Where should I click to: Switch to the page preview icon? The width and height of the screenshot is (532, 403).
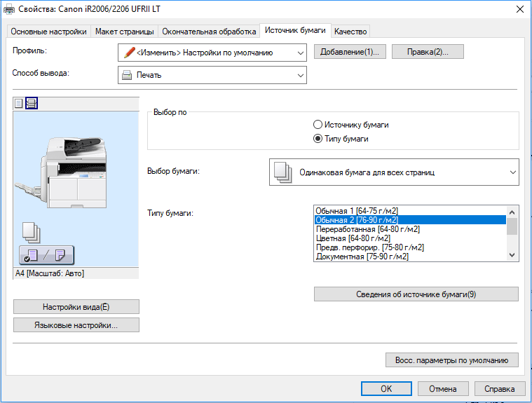pos(19,103)
